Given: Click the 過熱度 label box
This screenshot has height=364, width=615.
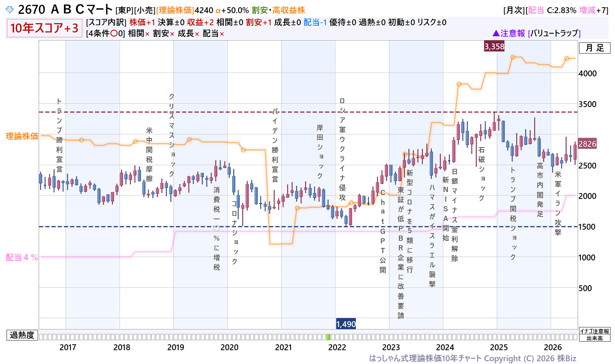Looking at the screenshot, I should click(22, 335).
